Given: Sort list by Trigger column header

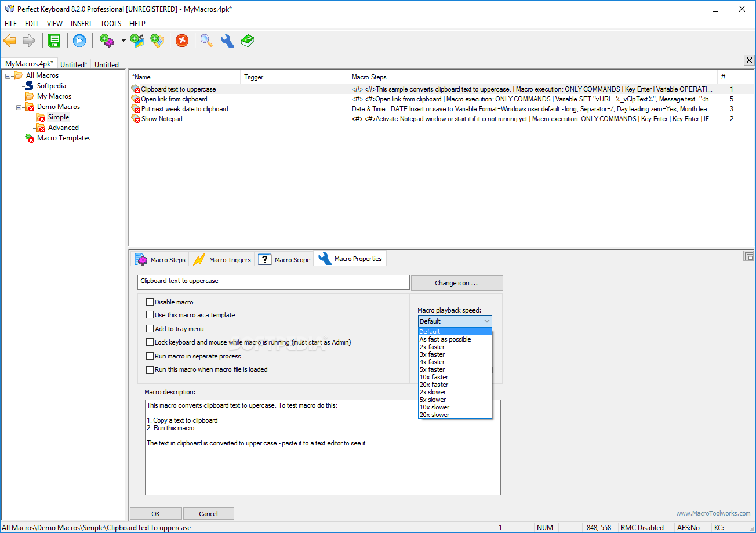Looking at the screenshot, I should click(294, 77).
